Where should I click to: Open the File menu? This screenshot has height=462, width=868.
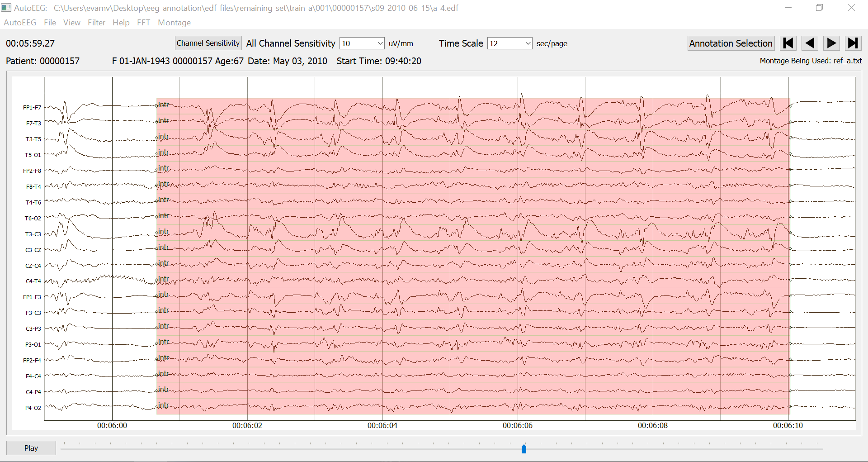click(x=50, y=23)
